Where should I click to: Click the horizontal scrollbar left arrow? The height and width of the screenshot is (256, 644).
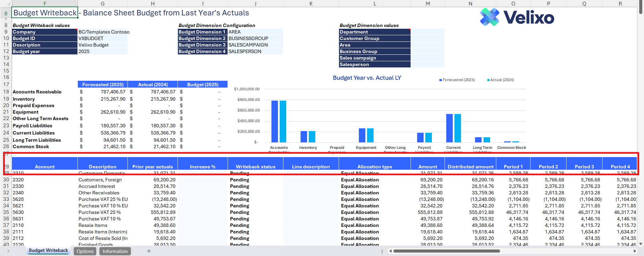[x=390, y=251]
